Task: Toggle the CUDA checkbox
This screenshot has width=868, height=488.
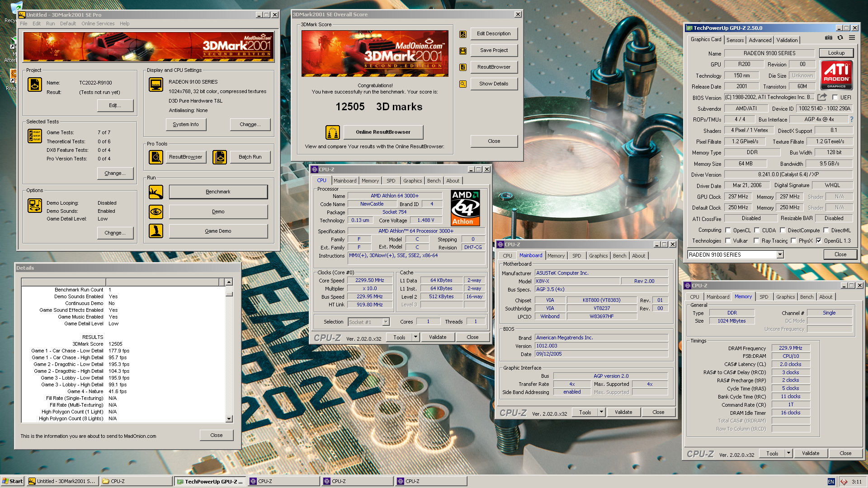Action: [757, 230]
